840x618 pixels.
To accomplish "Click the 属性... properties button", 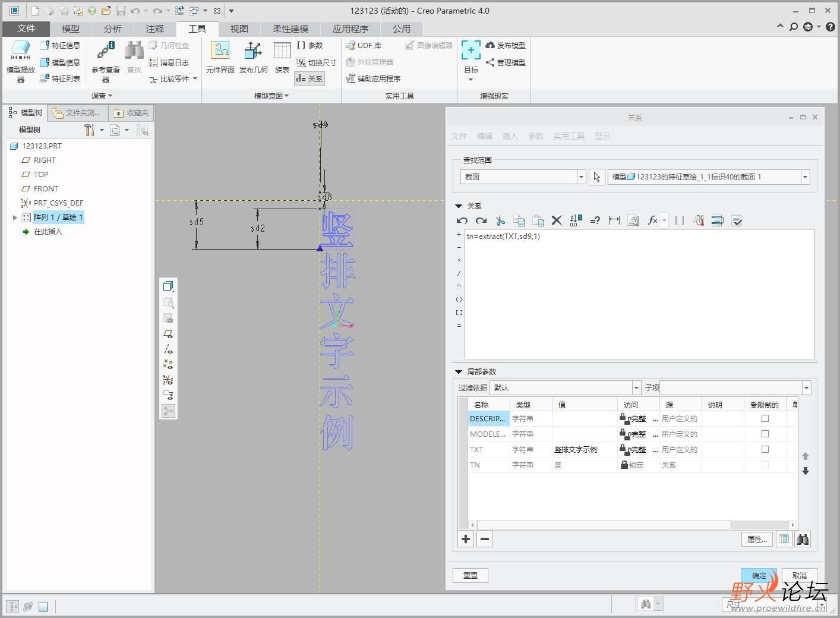I will [757, 539].
